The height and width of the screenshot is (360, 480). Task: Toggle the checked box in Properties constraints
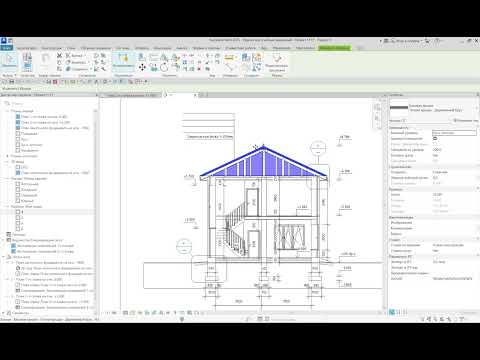[x=435, y=138]
